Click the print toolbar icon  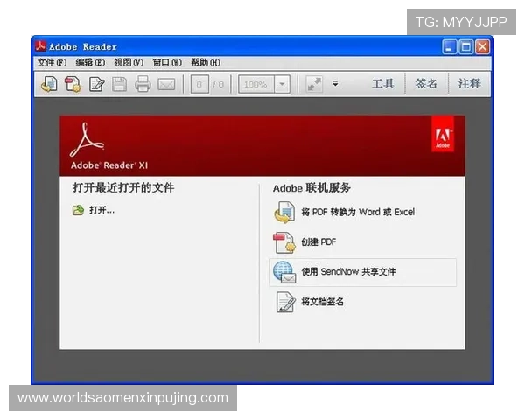[x=143, y=84]
